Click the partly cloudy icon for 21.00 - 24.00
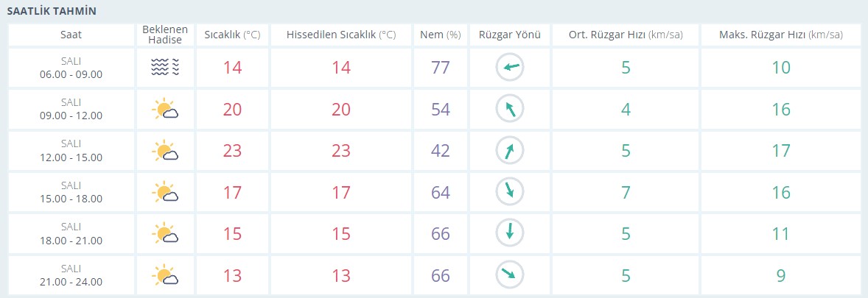 point(165,274)
